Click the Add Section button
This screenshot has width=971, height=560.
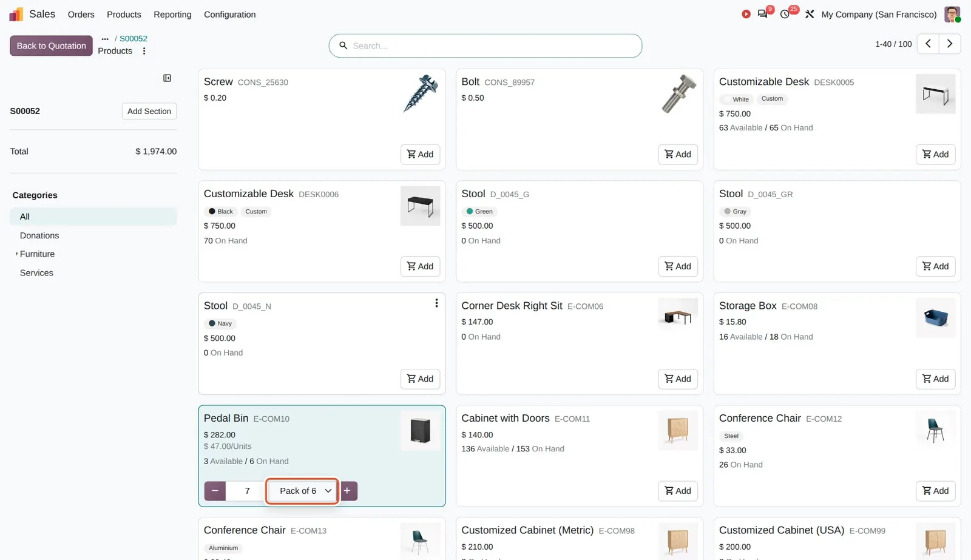[x=149, y=111]
